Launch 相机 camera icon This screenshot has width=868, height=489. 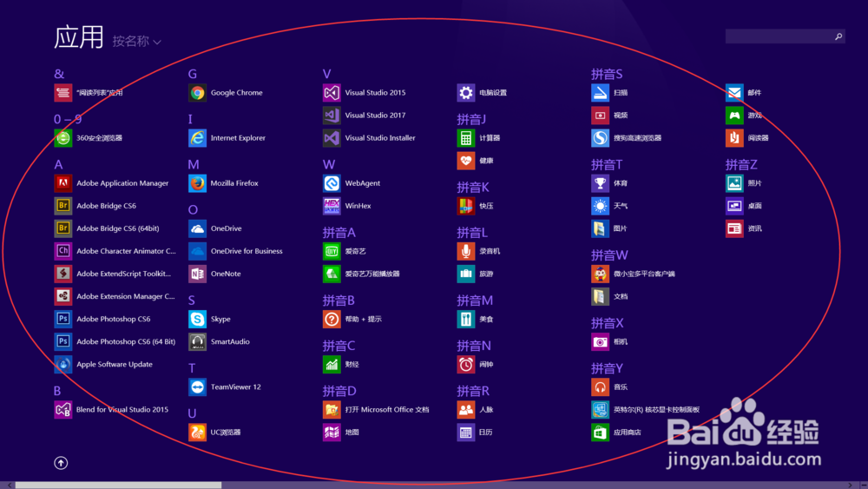point(600,341)
